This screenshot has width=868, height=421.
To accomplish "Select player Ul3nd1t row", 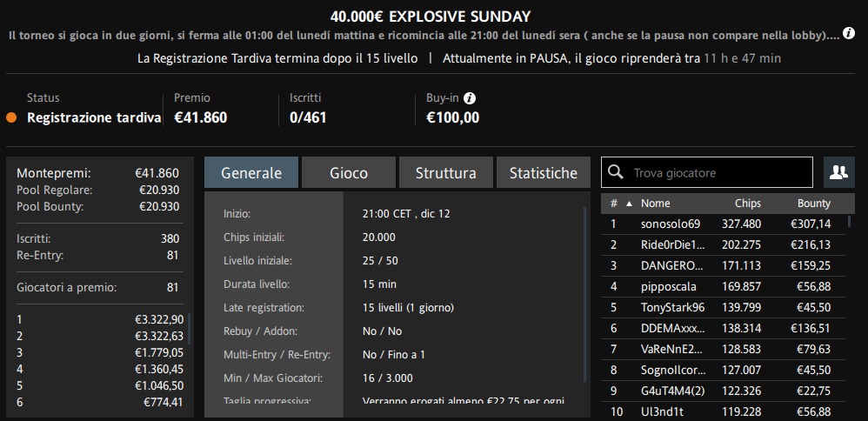I will click(723, 412).
